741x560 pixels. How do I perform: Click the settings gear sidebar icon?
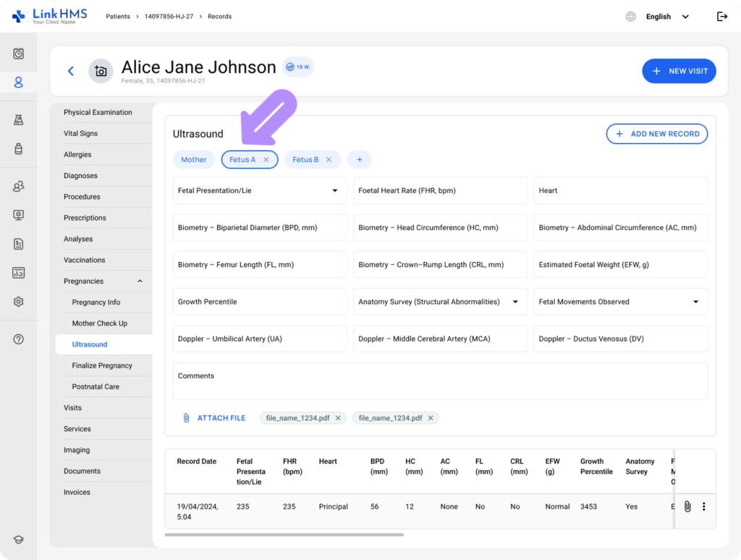point(19,302)
